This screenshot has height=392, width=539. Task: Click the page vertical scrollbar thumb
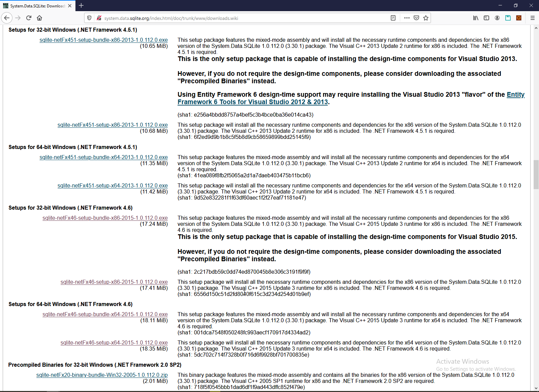pyautogui.click(x=536, y=175)
